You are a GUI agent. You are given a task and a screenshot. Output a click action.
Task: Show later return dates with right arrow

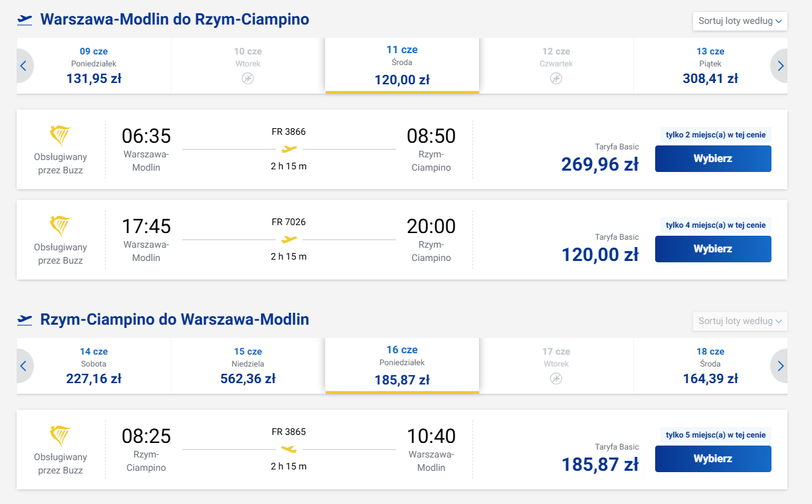tap(780, 366)
